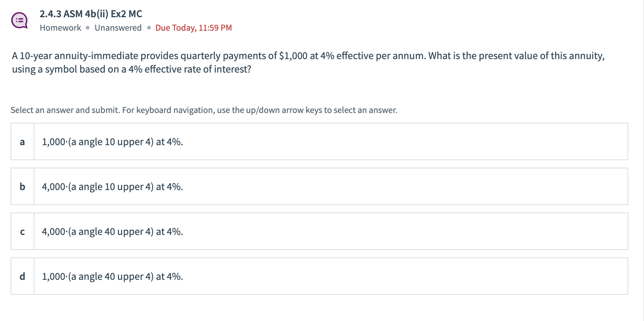
Task: Select answer choice letter b
Action: [x=22, y=187]
